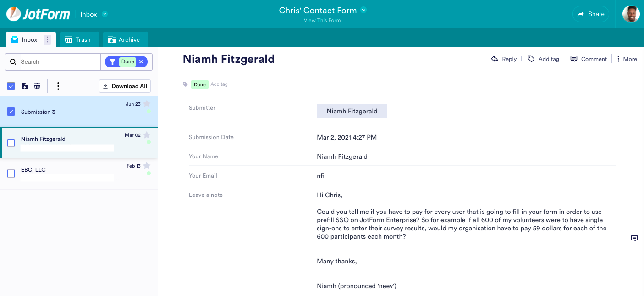
Task: Star the EBC, LLC submission
Action: [x=147, y=166]
